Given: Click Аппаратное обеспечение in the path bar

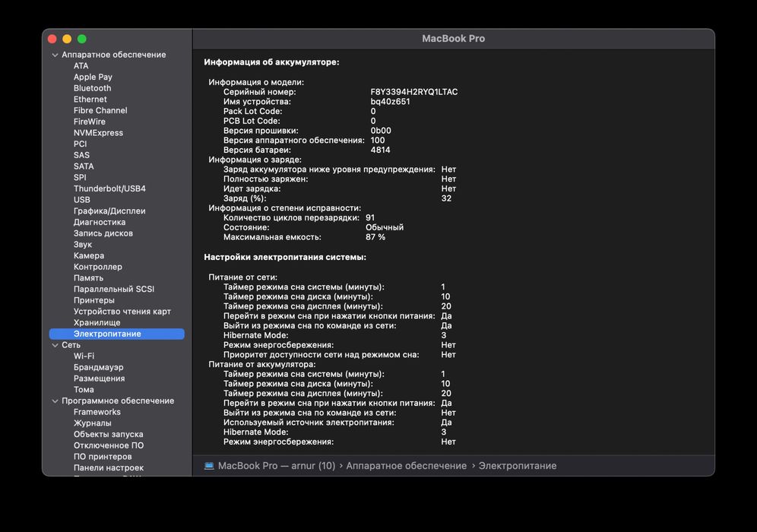Looking at the screenshot, I should [406, 466].
